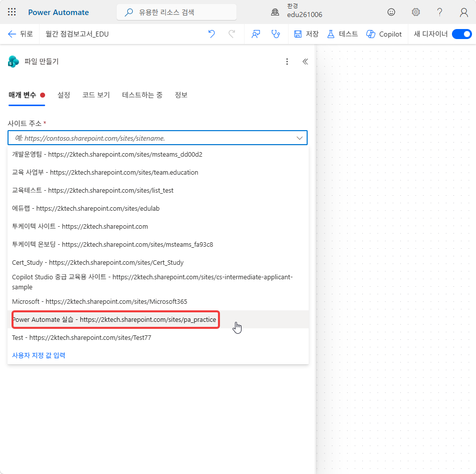476x474 pixels.
Task: Click the SharePoint action icon
Action: click(14, 62)
